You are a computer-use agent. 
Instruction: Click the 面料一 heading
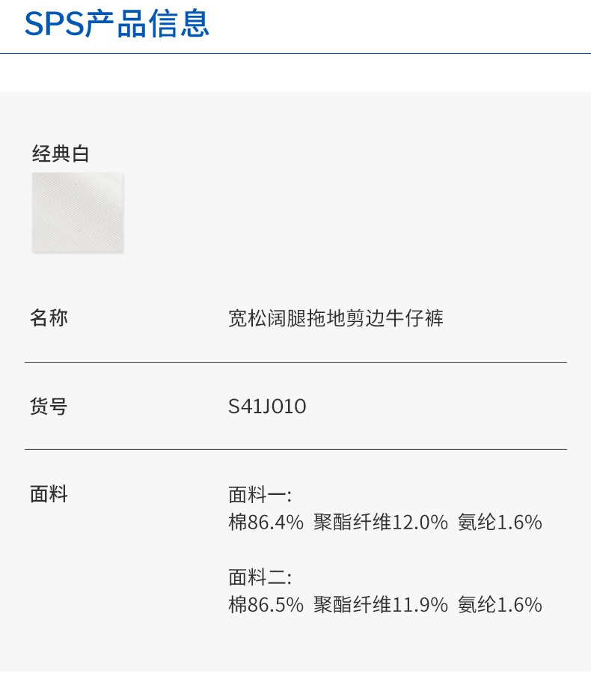[x=259, y=495]
